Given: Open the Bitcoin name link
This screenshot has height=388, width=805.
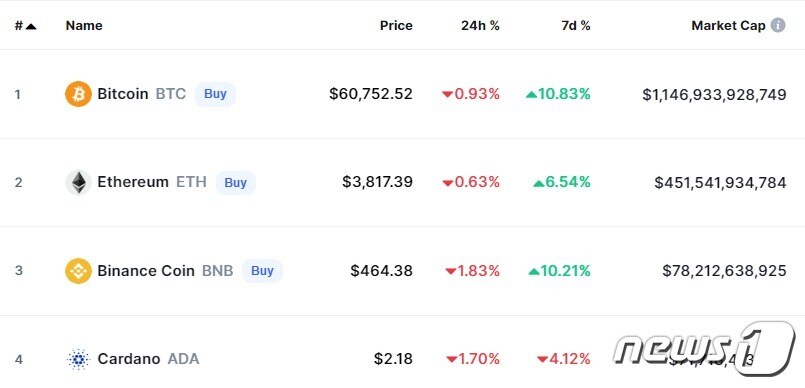Looking at the screenshot, I should tap(123, 94).
